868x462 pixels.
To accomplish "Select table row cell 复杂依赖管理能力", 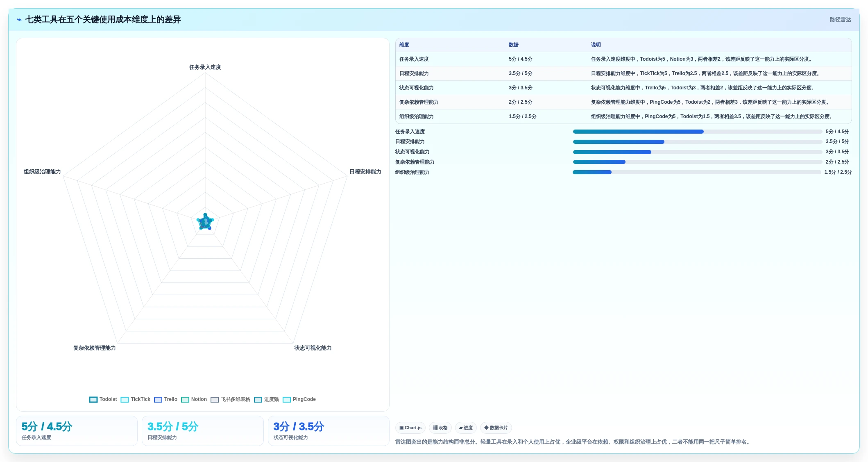I will (x=419, y=102).
